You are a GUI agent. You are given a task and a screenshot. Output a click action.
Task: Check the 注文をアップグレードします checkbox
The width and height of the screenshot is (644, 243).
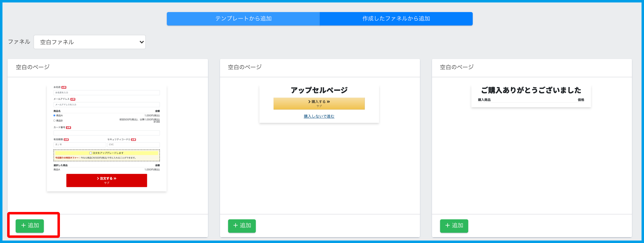click(91, 153)
